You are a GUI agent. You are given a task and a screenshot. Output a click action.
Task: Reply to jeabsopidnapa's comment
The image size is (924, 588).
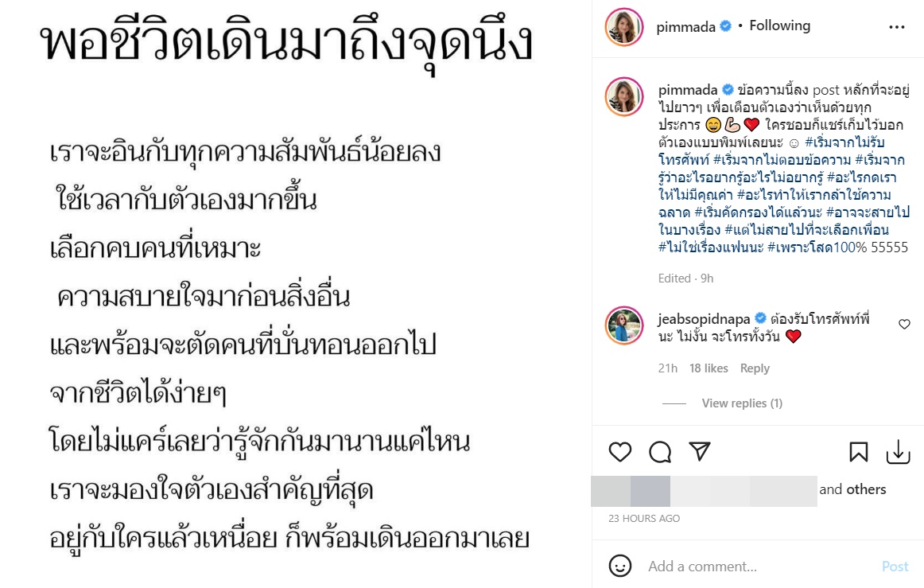[755, 368]
